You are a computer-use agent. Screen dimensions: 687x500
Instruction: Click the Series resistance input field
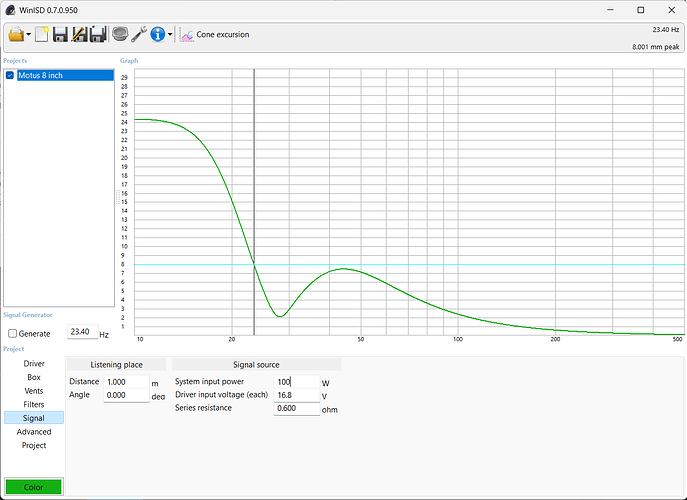click(x=296, y=408)
